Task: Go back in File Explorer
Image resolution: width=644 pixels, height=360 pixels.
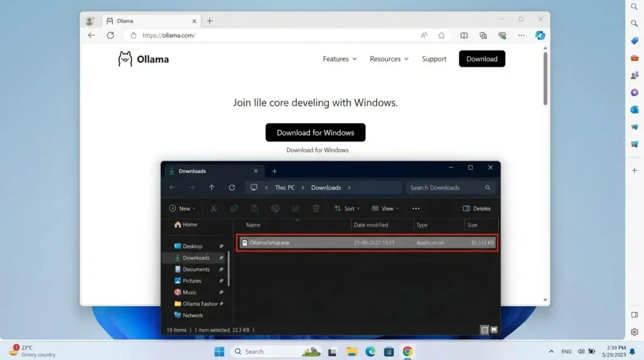Action: pos(172,188)
